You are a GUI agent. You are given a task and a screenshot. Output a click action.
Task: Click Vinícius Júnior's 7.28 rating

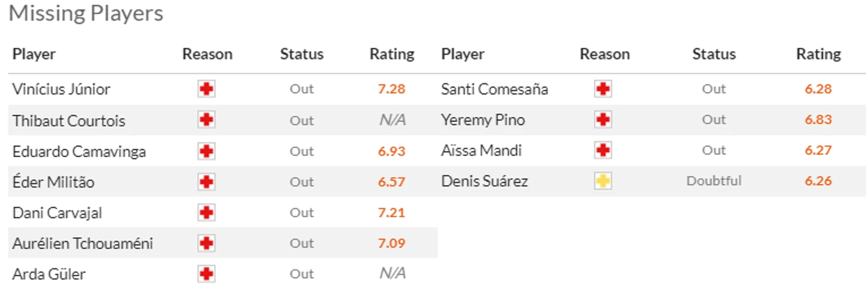(391, 89)
